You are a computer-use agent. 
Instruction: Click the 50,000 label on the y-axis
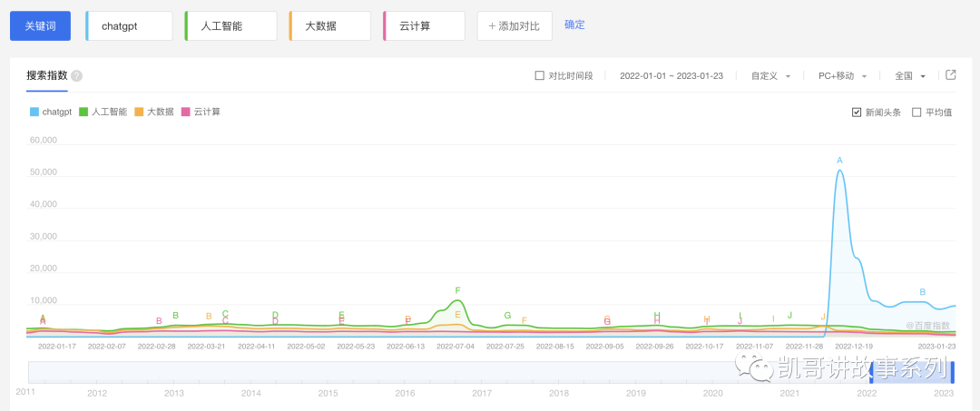coord(44,171)
